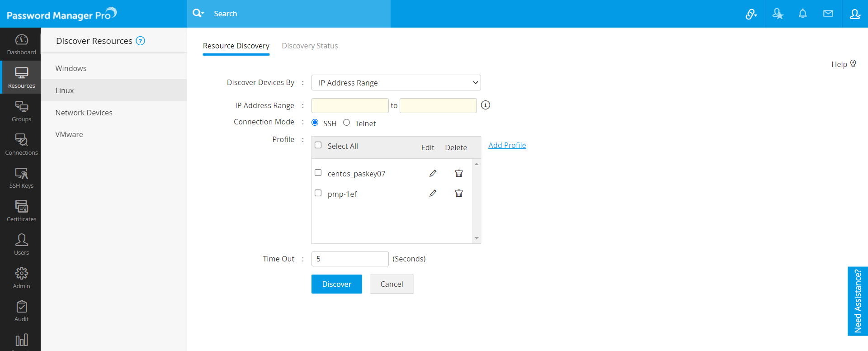Click the profile list scroll-down arrow
This screenshot has height=351, width=868.
tap(476, 238)
